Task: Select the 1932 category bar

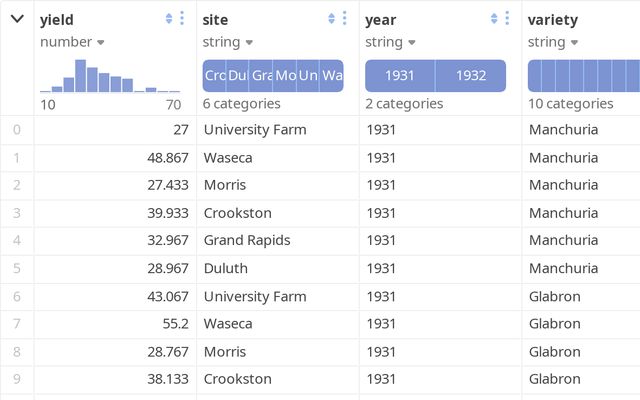Action: pos(471,76)
